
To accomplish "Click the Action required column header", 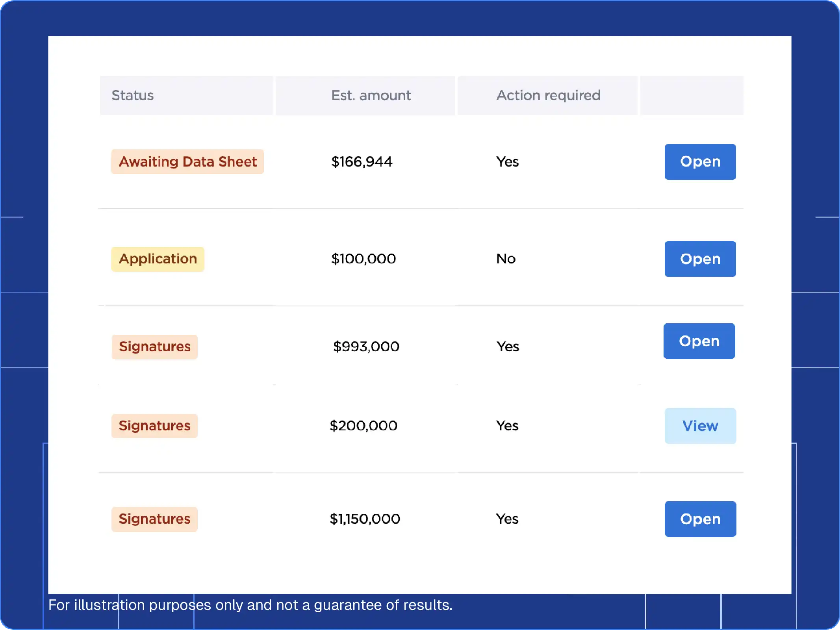I will 548,95.
